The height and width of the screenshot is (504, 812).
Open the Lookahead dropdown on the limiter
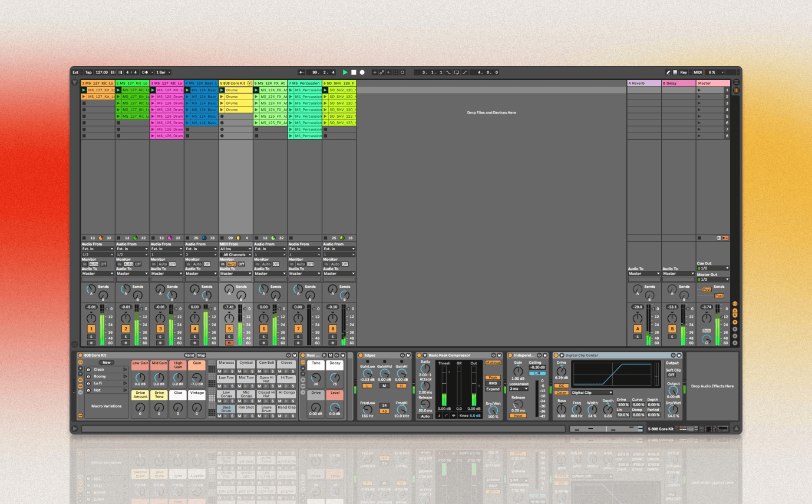[x=518, y=389]
